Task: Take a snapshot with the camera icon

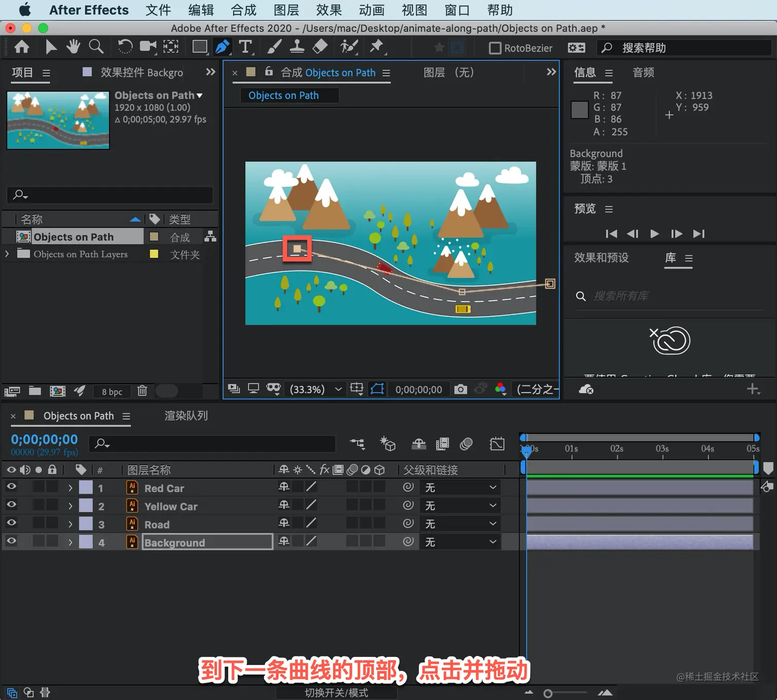Action: point(461,389)
